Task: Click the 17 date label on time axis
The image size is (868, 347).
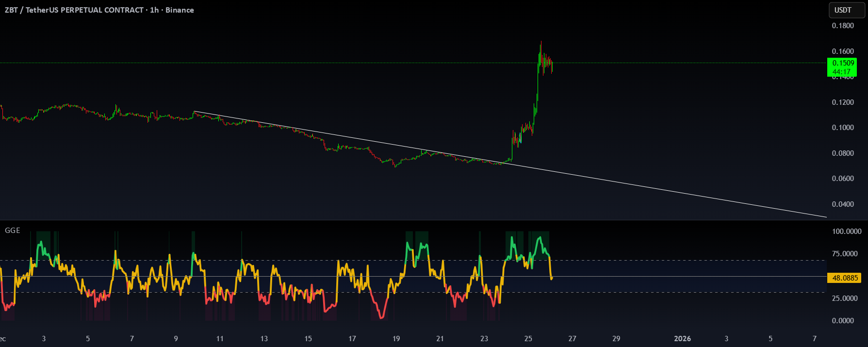Action: tap(352, 339)
